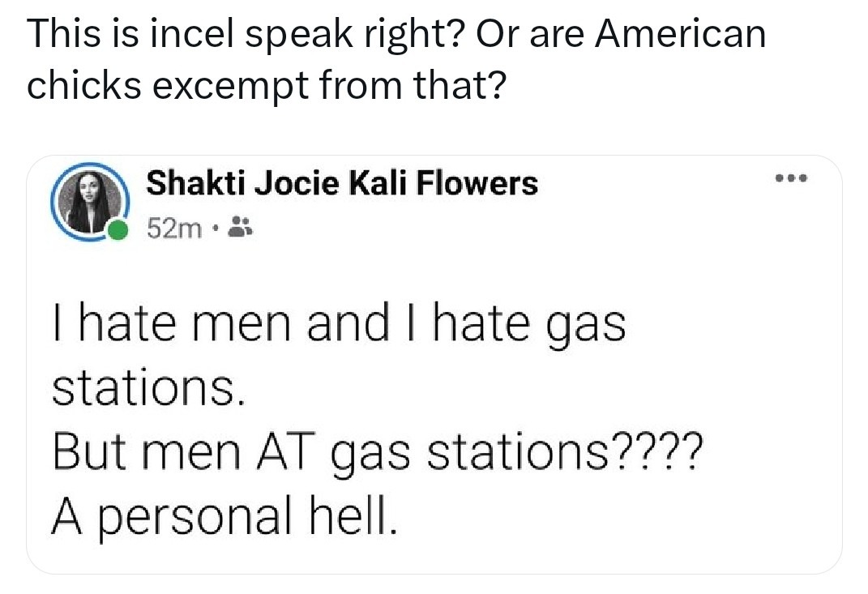Click the 52m post timestamp
Viewport: 868px width, 594px height.
click(174, 228)
